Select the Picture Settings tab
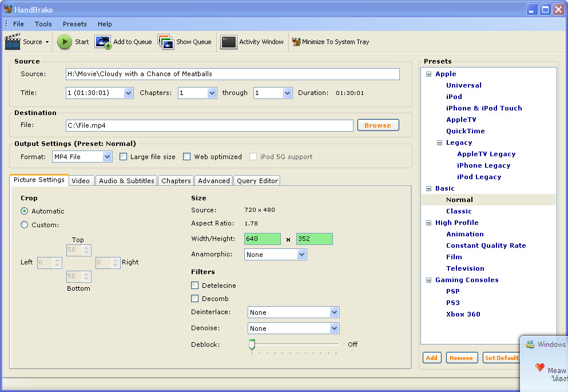 click(x=39, y=180)
